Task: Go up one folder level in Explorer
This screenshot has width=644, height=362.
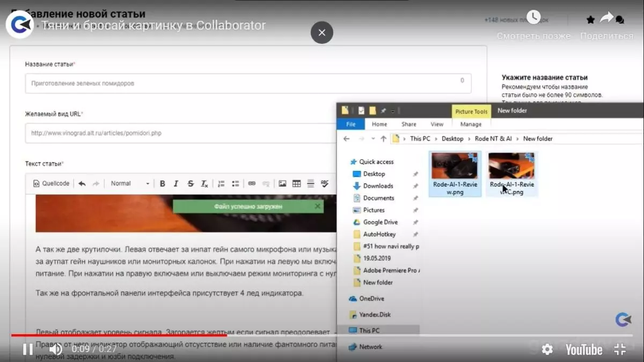Action: 383,138
